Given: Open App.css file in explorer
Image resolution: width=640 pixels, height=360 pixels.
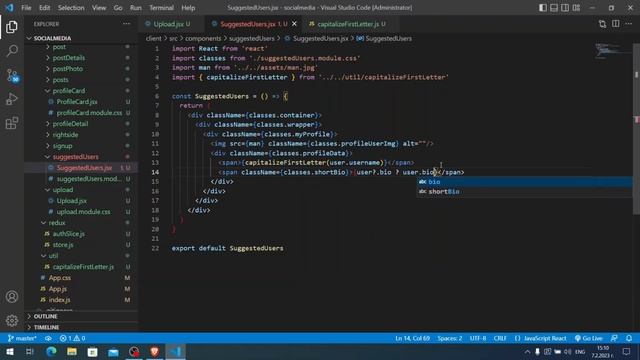Looking at the screenshot, I should pyautogui.click(x=60, y=278).
